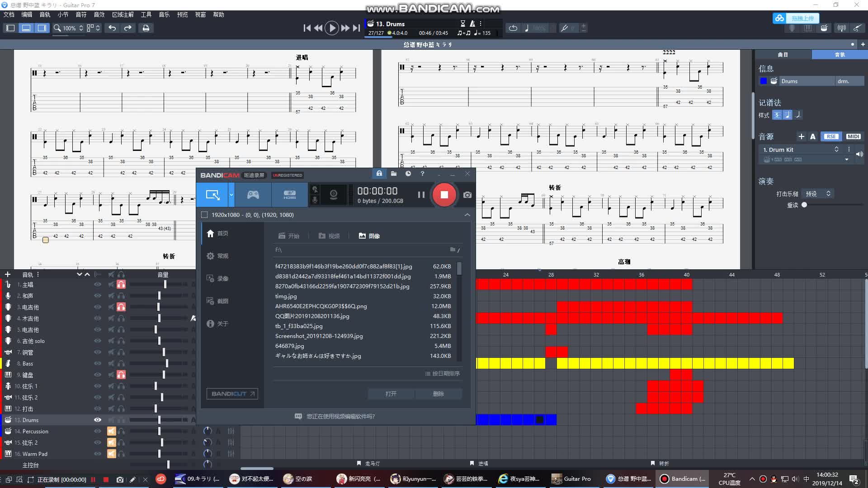The width and height of the screenshot is (868, 488).
Task: Click the blue Drums track color swatch
Action: click(x=764, y=81)
